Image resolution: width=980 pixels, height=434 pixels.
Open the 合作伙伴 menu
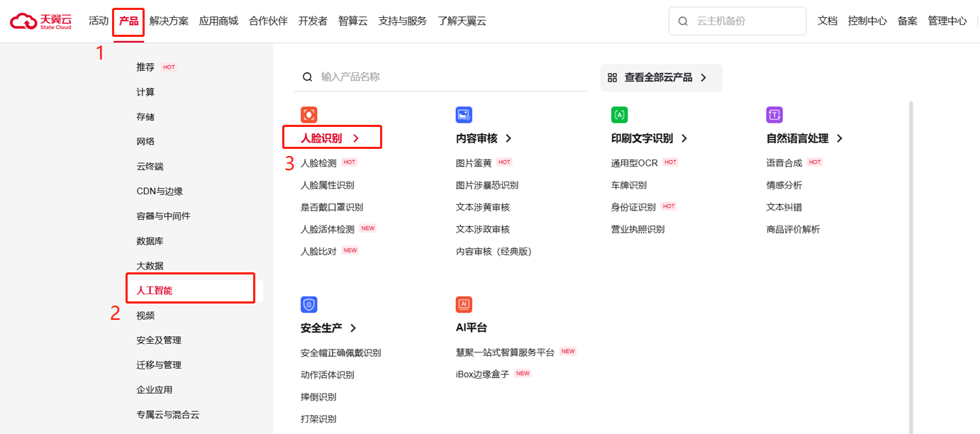(x=268, y=21)
